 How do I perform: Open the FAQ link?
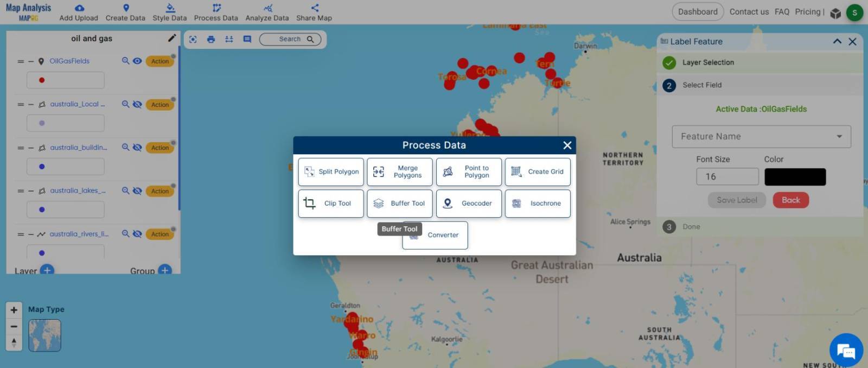[x=782, y=11]
